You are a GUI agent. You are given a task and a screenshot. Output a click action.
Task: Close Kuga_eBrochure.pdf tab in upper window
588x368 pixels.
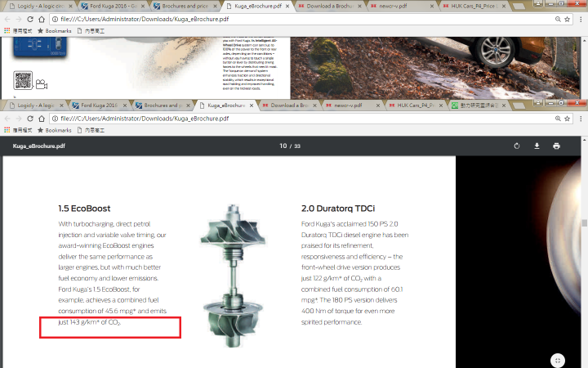point(287,6)
